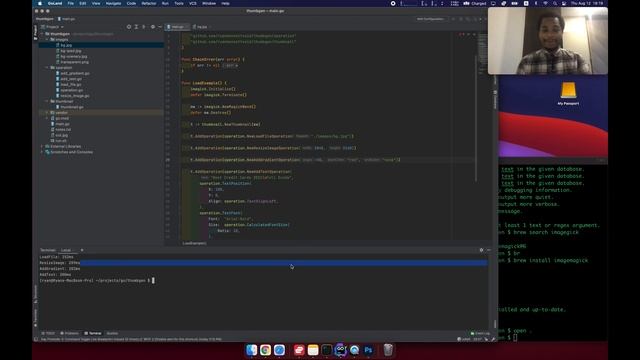
Task: Open go.mod in project tree
Action: click(x=60, y=118)
